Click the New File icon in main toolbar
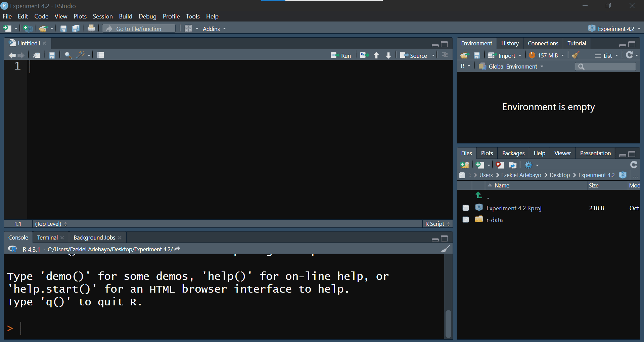 pyautogui.click(x=7, y=29)
